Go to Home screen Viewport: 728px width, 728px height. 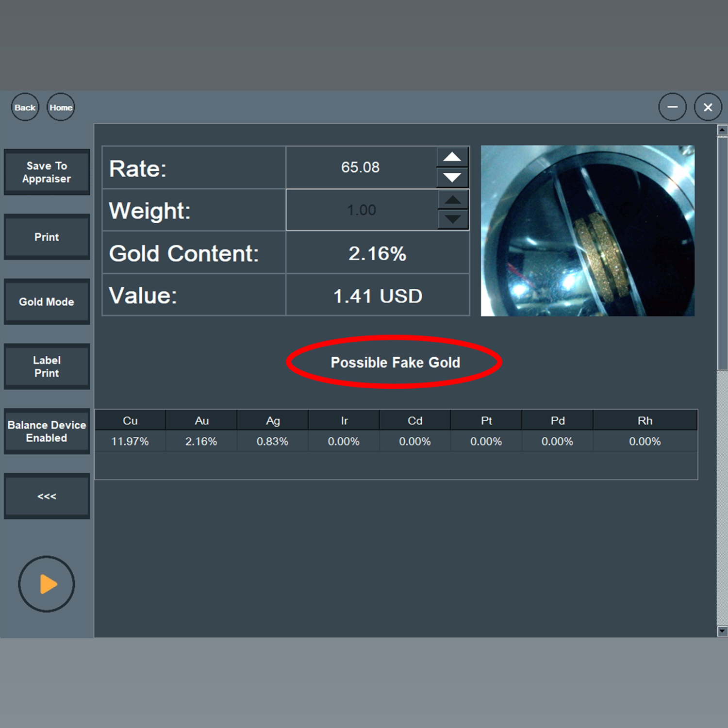[61, 107]
